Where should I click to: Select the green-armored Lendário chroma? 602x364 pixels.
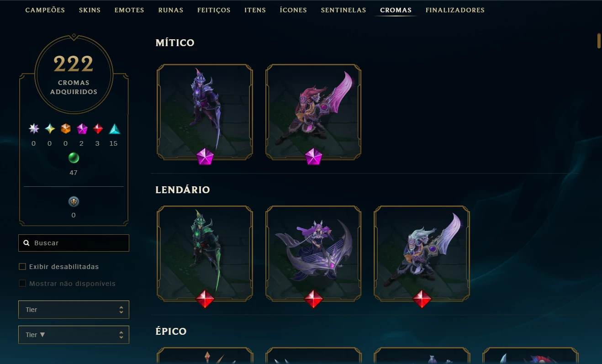click(x=205, y=253)
